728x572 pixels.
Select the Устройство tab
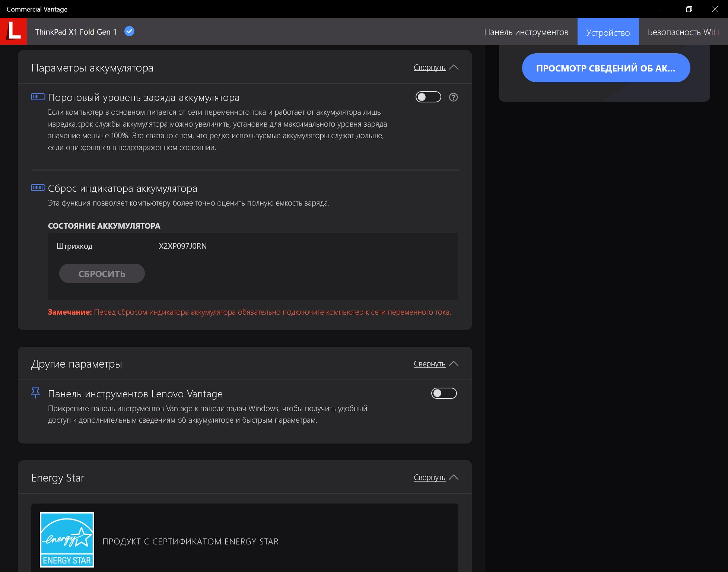pos(608,32)
